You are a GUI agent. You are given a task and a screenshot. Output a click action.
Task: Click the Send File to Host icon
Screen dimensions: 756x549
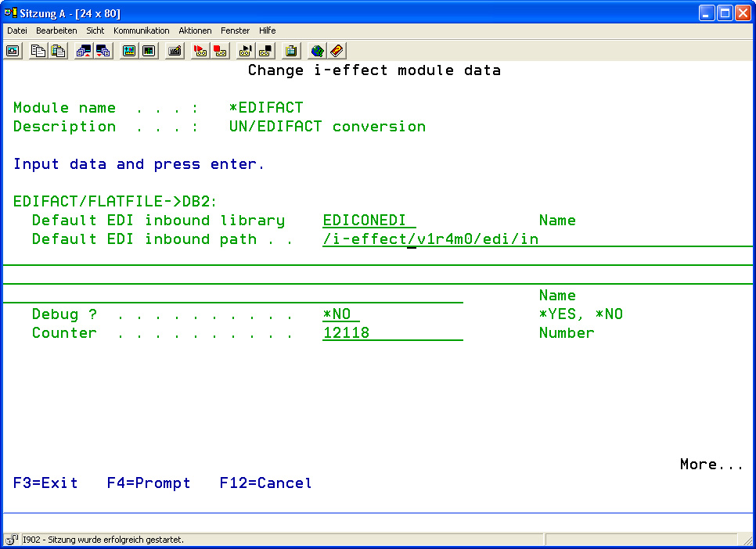(83, 51)
